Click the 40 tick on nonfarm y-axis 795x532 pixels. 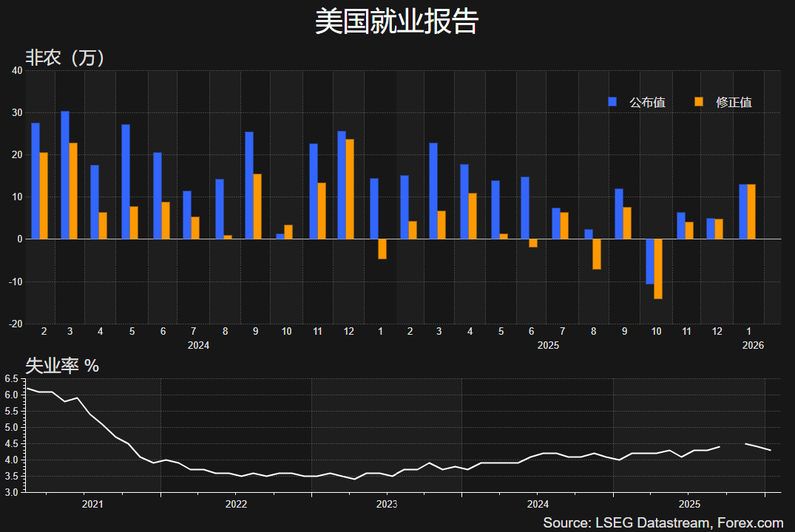18,71
